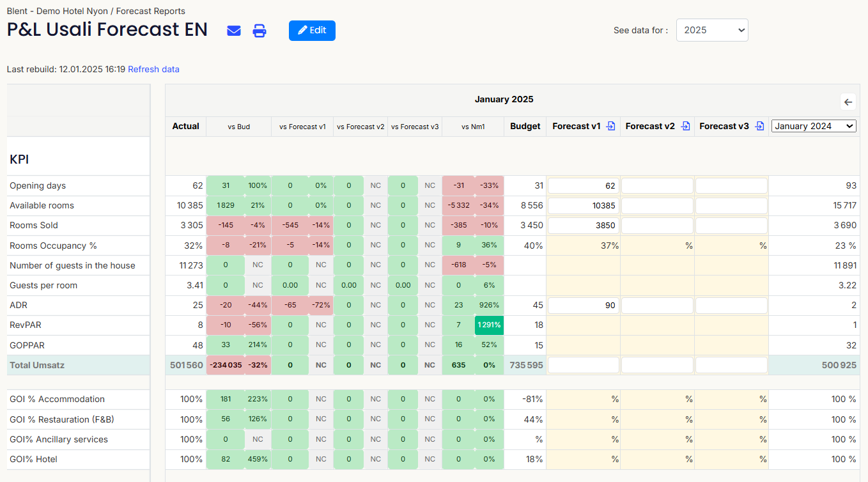868x482 pixels.
Task: Click the ADR Forecast v1 input
Action: 583,306
